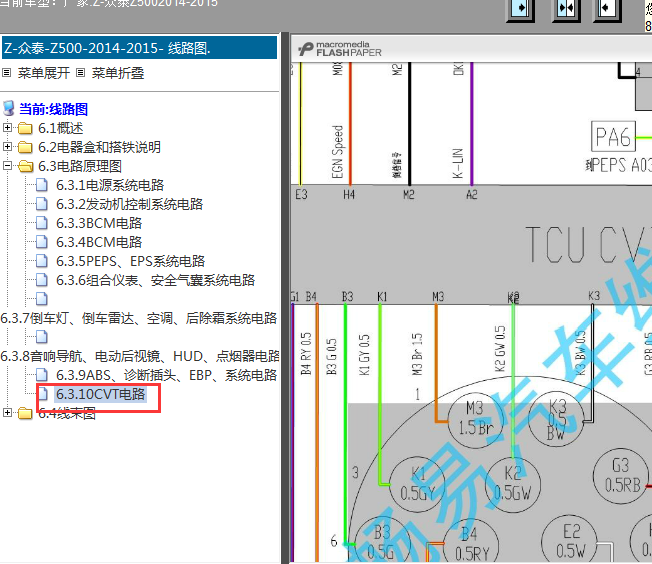The width and height of the screenshot is (652, 564).
Task: Click the 菜单展开 list icon
Action: [7, 73]
